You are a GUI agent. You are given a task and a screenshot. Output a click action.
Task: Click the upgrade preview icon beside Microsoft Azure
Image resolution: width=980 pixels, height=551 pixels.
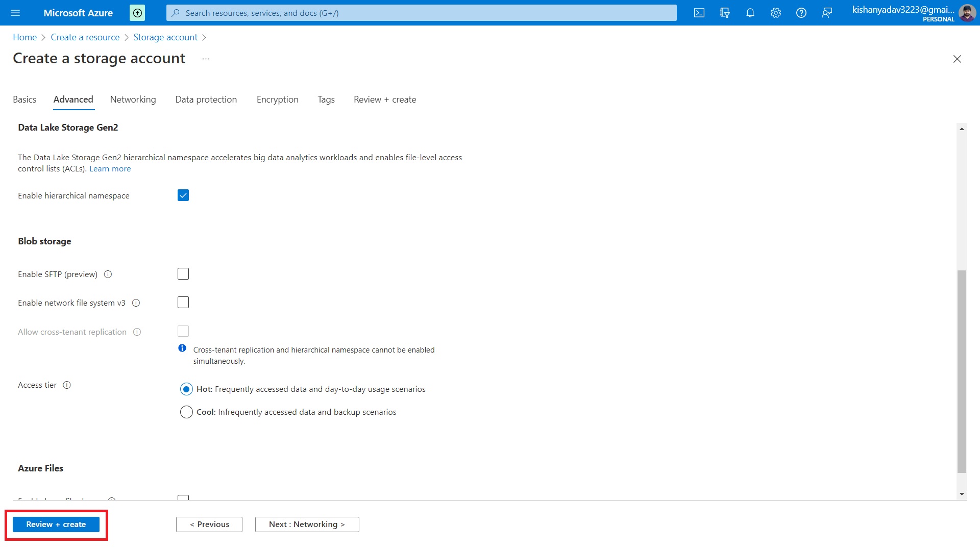coord(137,13)
